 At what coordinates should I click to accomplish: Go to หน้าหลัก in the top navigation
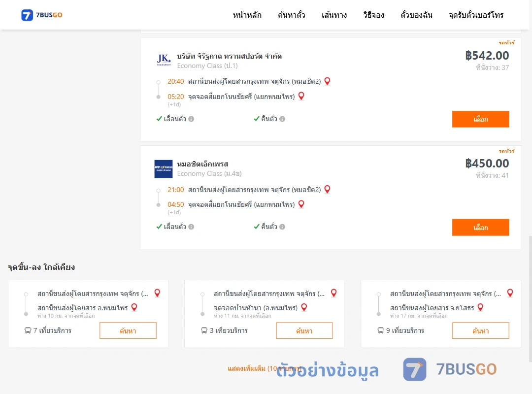click(x=247, y=15)
